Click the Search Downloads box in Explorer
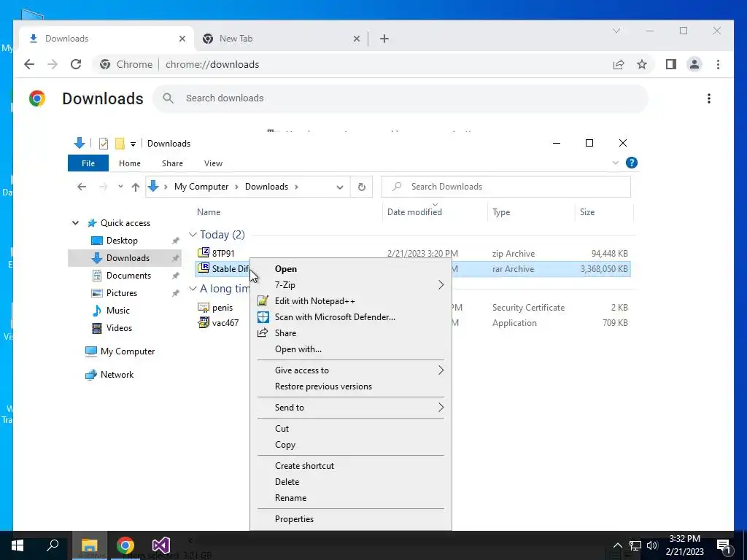Image resolution: width=747 pixels, height=560 pixels. pyautogui.click(x=506, y=187)
